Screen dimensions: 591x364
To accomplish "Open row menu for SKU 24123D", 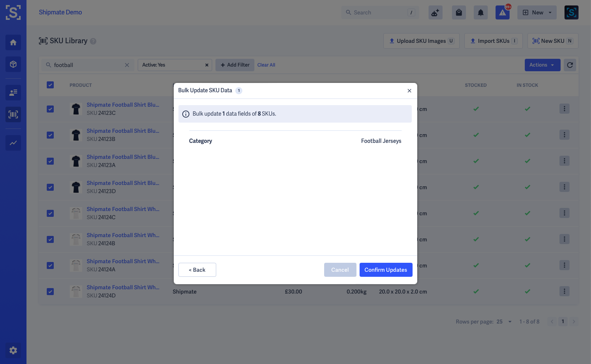I will point(565,187).
